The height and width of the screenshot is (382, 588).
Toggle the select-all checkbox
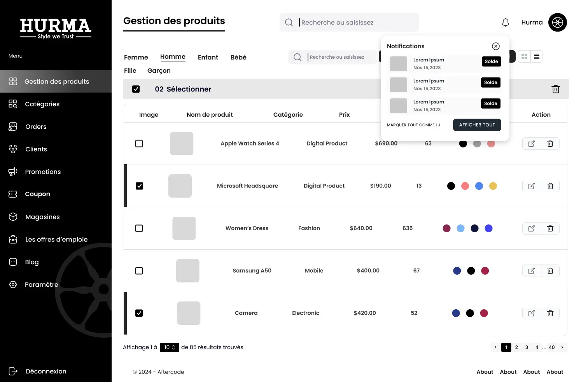coord(136,89)
